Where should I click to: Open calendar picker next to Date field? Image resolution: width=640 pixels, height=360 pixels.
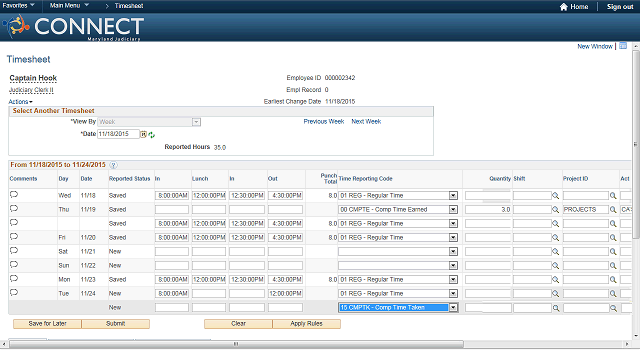click(x=144, y=134)
